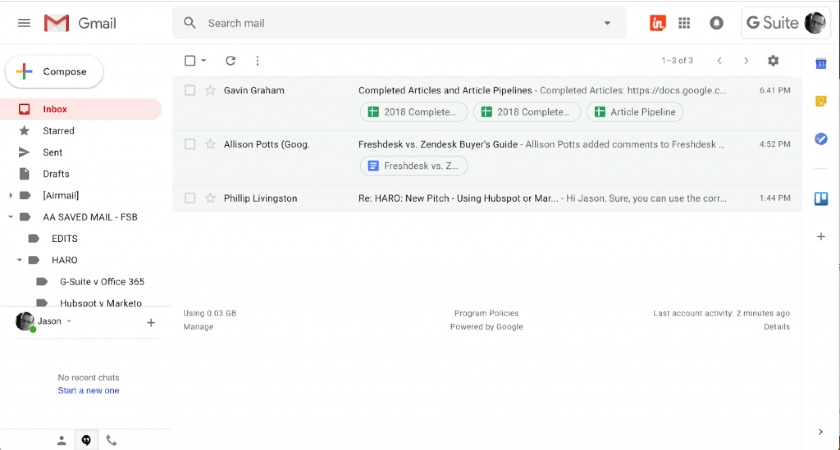Viewport: 840px width, 450px height.
Task: Open Google Tasks side panel icon
Action: pyautogui.click(x=821, y=139)
